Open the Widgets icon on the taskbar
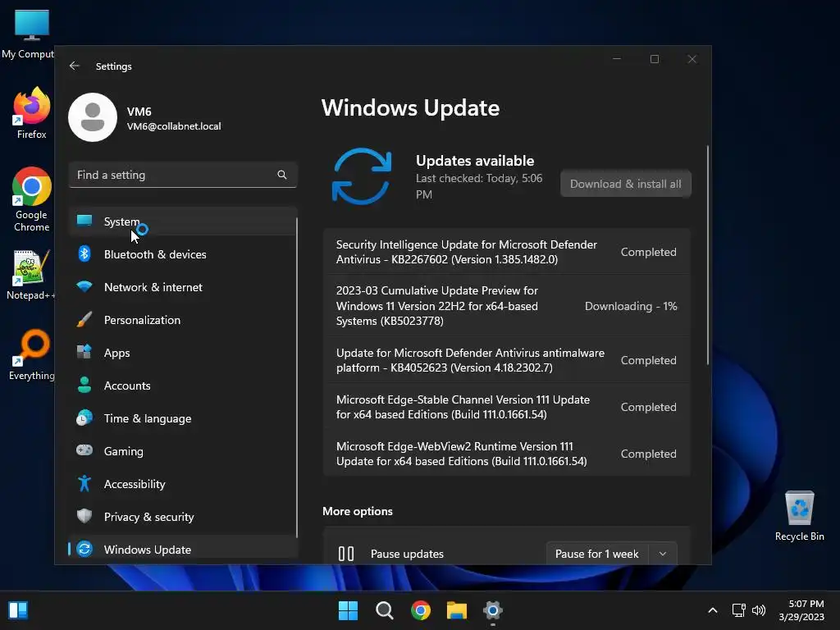The width and height of the screenshot is (840, 630). pyautogui.click(x=18, y=610)
